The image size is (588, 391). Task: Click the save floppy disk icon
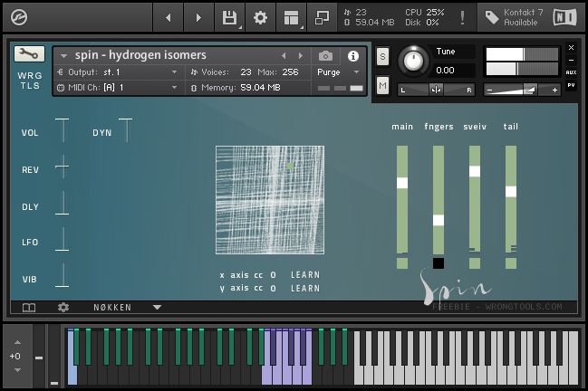pos(229,17)
